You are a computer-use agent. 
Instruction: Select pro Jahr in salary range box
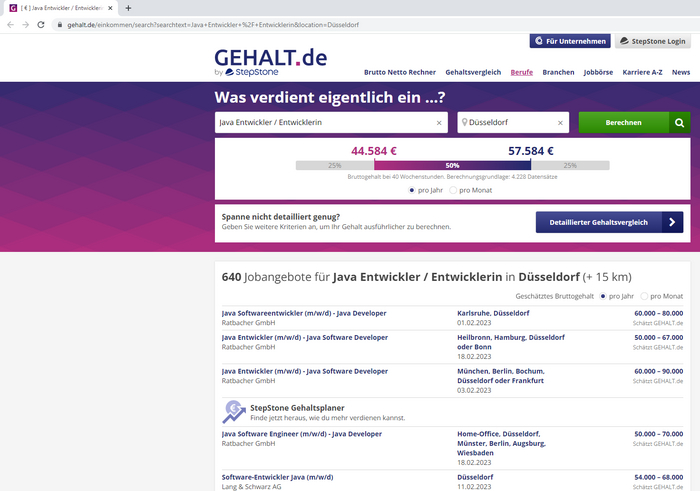412,190
